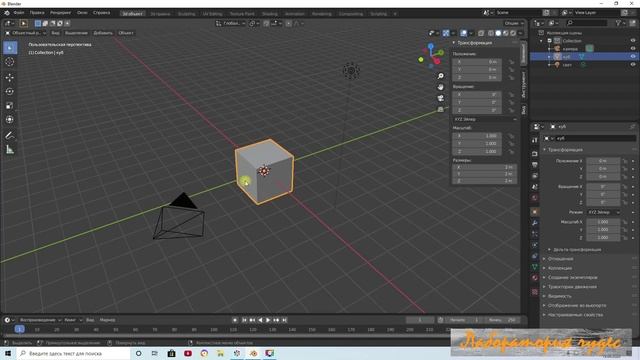Toggle X-ray mode in viewport
The height and width of the screenshot is (360, 640).
click(481, 33)
